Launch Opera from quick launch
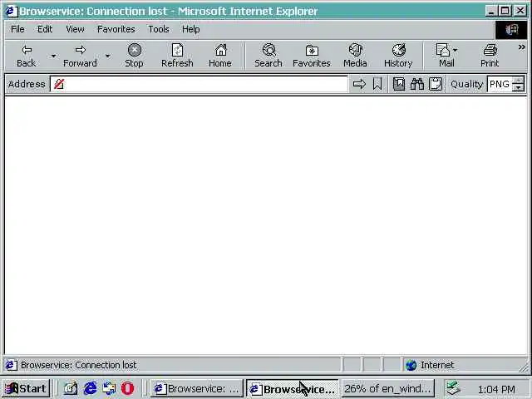 pos(128,388)
